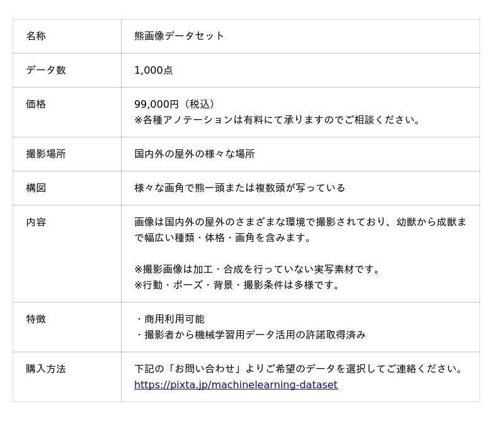Click the 1,000点 data count value
This screenshot has height=421, width=504.
click(x=153, y=70)
